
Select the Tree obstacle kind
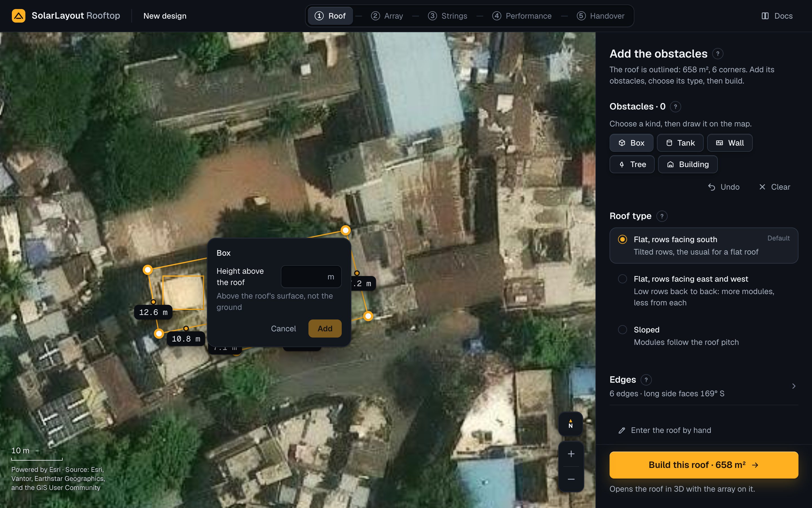[632, 164]
